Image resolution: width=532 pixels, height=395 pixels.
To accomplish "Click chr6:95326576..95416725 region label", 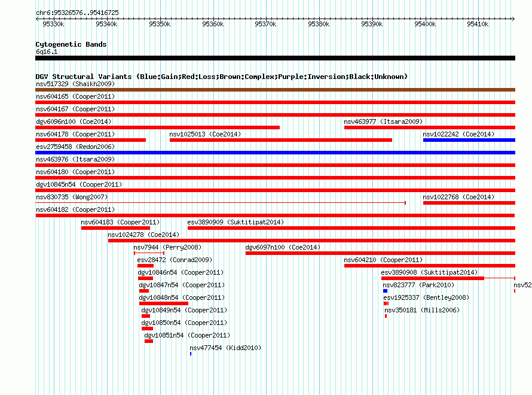I will coord(77,13).
